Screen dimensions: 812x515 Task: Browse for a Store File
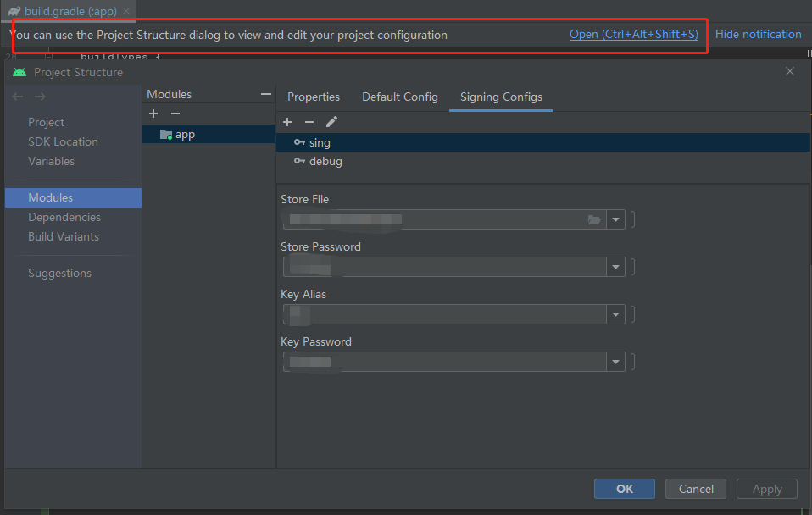click(x=593, y=219)
